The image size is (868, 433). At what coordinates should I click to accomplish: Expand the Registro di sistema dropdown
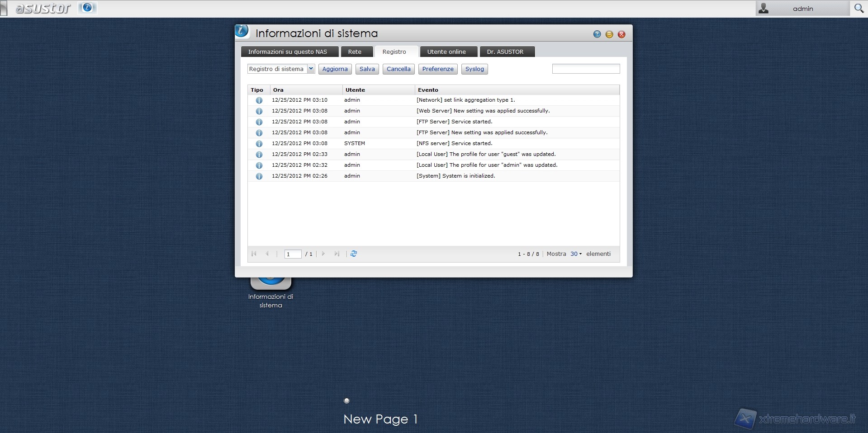coord(311,69)
